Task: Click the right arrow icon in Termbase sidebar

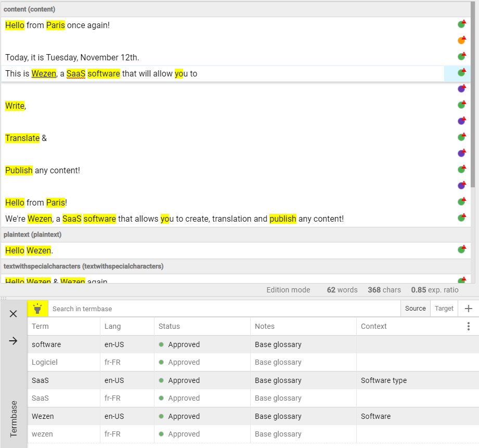Action: (13, 341)
